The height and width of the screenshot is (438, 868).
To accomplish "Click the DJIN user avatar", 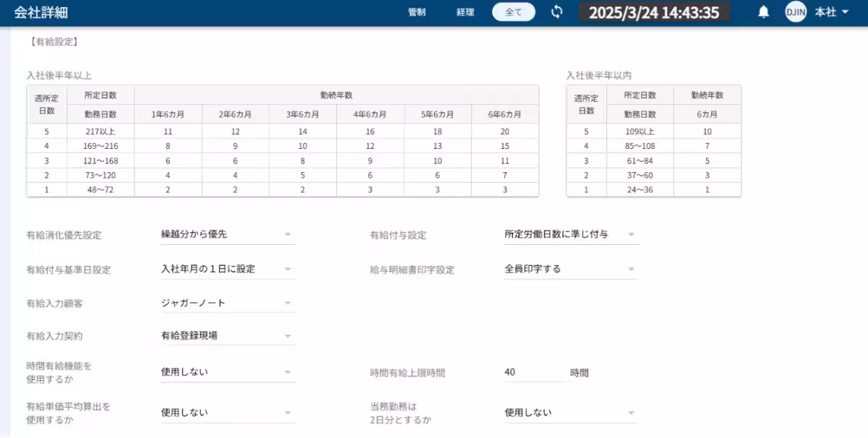I will [x=796, y=12].
